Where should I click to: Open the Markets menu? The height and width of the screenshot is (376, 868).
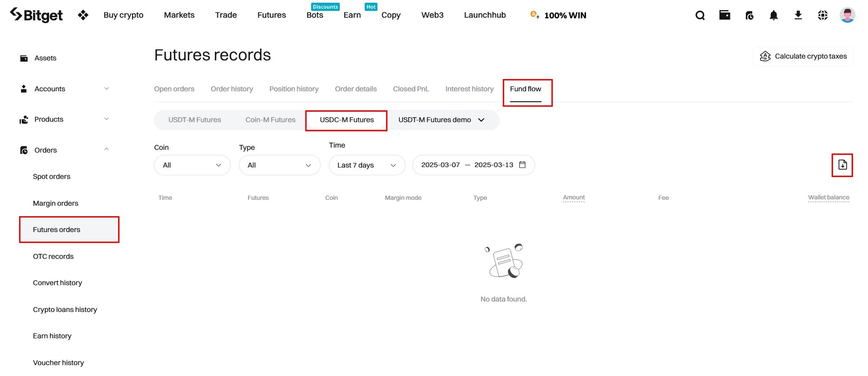(x=179, y=15)
